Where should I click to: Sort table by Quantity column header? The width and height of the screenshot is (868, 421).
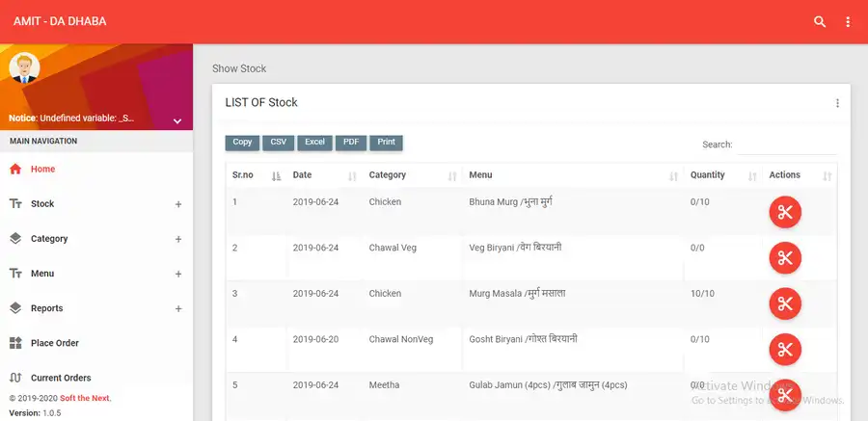coord(707,175)
